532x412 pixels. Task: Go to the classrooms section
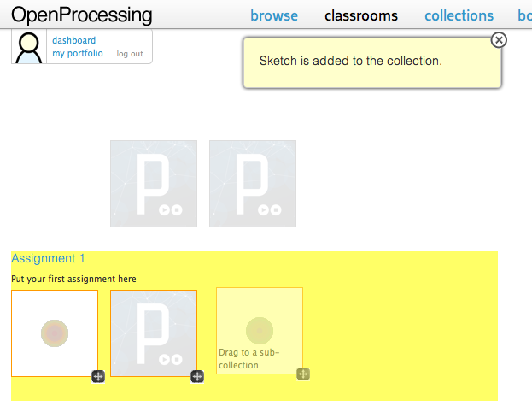click(x=361, y=15)
